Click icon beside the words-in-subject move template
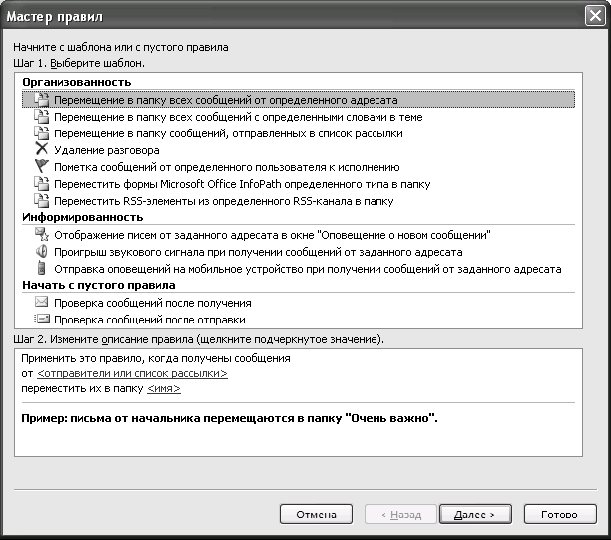 (41, 117)
